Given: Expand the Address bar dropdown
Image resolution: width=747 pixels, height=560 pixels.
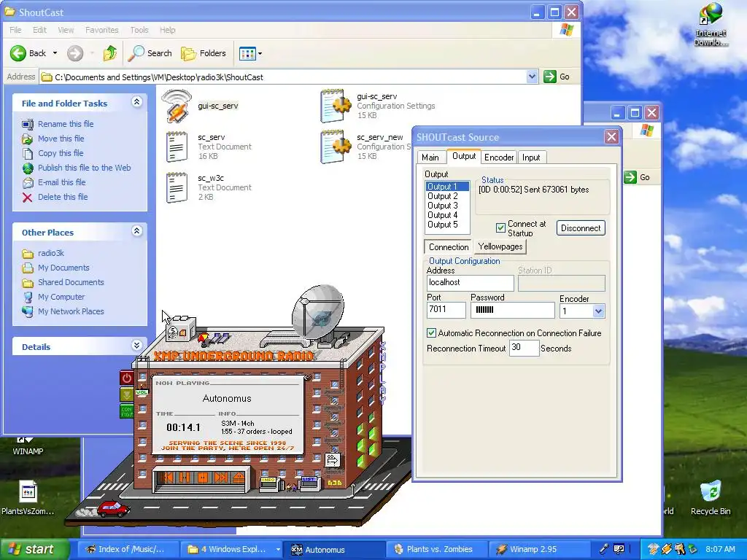Looking at the screenshot, I should [x=532, y=77].
